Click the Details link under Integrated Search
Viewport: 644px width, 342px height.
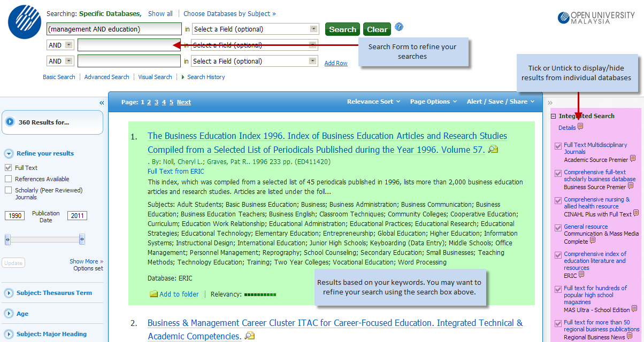pos(567,128)
